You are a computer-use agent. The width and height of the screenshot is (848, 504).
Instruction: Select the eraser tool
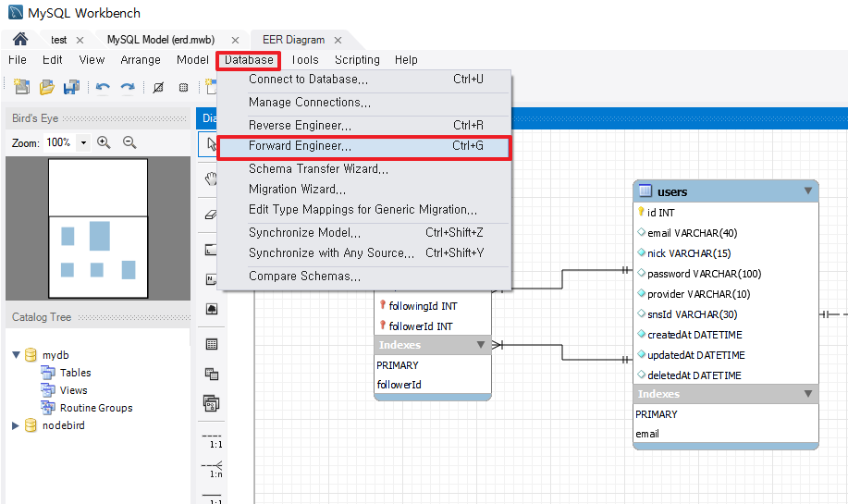tap(211, 215)
